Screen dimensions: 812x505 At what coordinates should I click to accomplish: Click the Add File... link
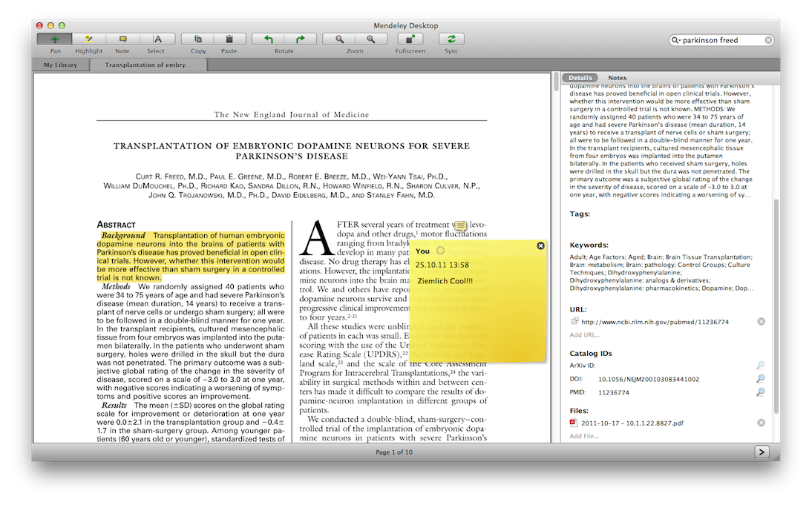coord(583,436)
